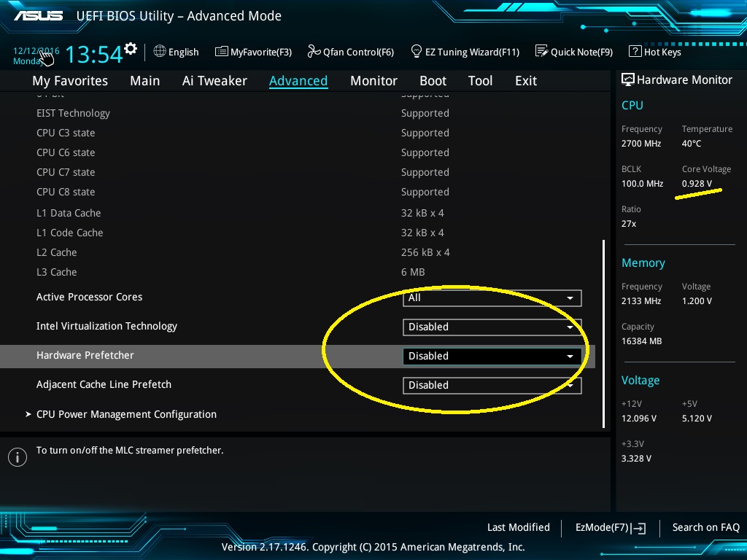Show Hot Keys list
This screenshot has height=560, width=747.
(655, 52)
